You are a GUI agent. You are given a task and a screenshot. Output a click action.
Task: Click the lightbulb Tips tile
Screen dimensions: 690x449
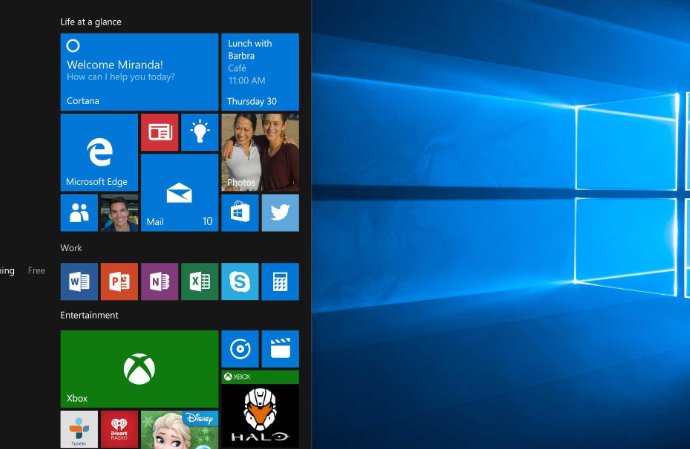point(200,132)
